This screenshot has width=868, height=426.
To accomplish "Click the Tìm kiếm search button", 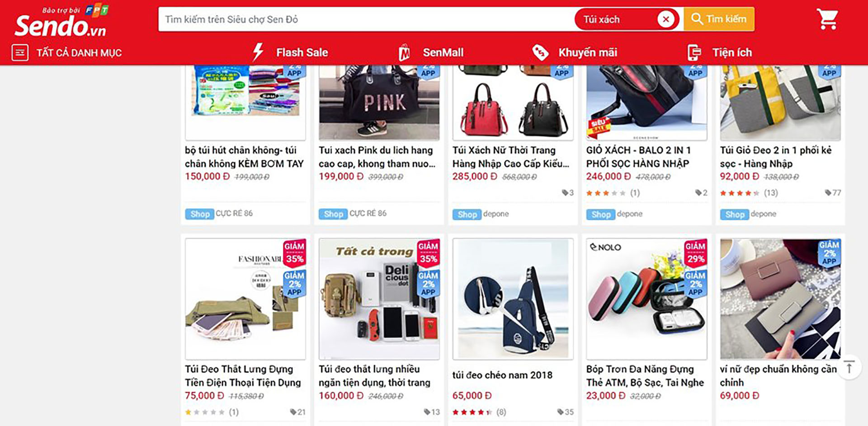I will tap(719, 19).
